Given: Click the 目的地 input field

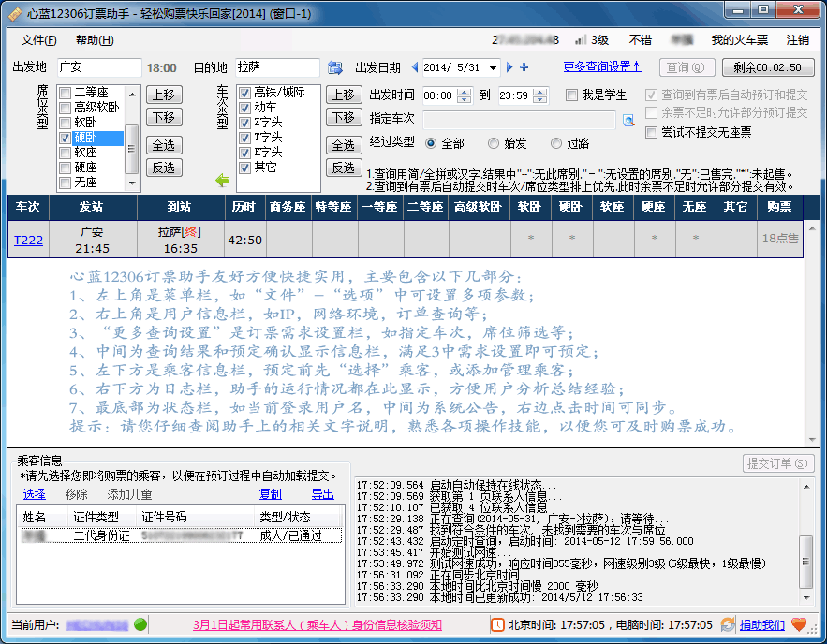Looking at the screenshot, I should (278, 67).
